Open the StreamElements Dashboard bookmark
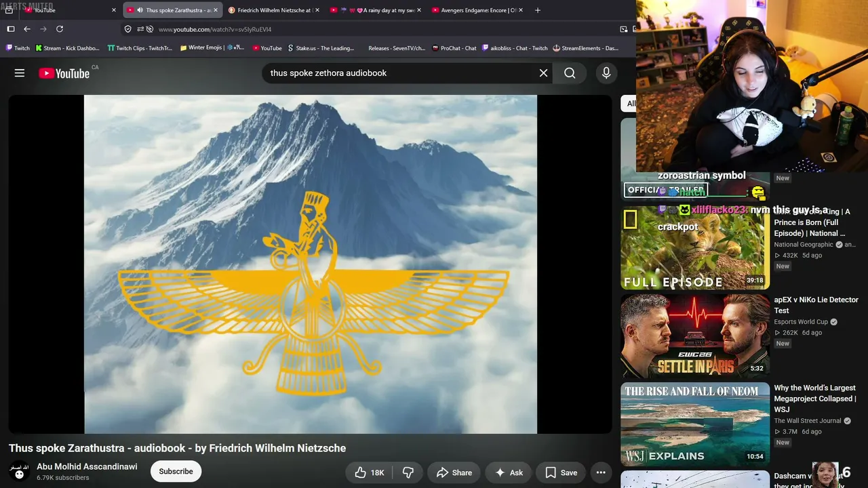 point(586,48)
